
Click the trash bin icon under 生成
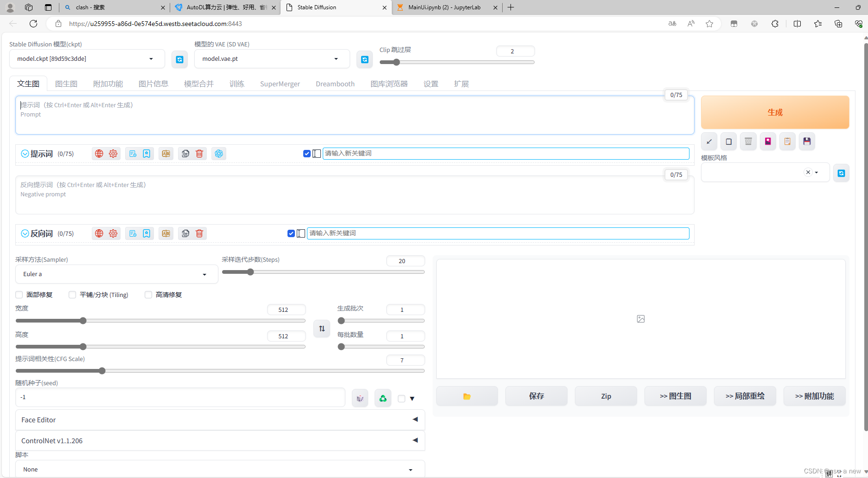click(x=748, y=142)
